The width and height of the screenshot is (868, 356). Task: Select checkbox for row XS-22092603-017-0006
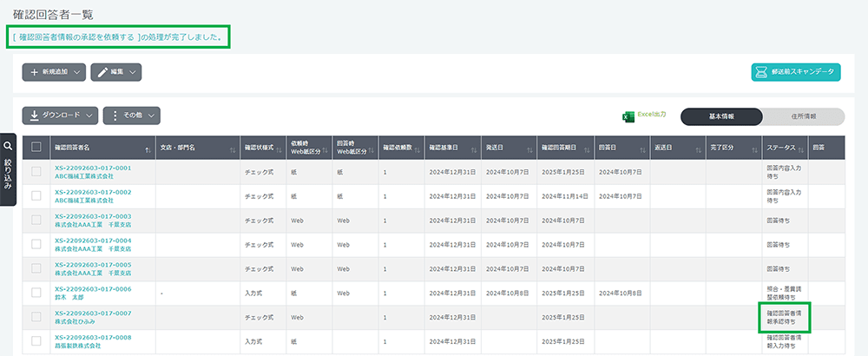(36, 293)
